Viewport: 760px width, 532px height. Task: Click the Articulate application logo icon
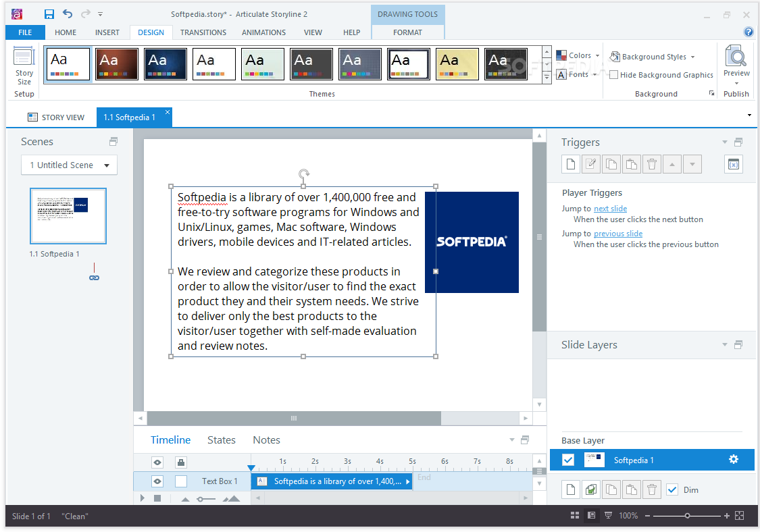[17, 14]
